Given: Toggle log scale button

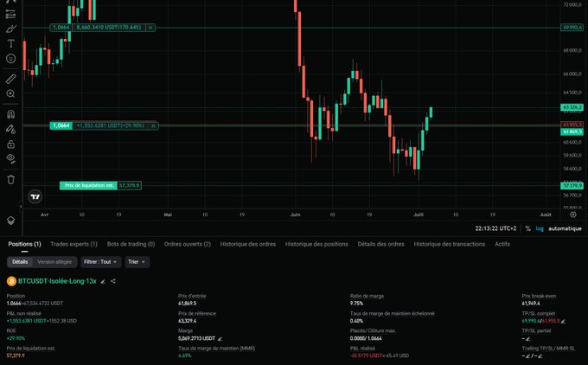Looking at the screenshot, I should click(x=540, y=228).
